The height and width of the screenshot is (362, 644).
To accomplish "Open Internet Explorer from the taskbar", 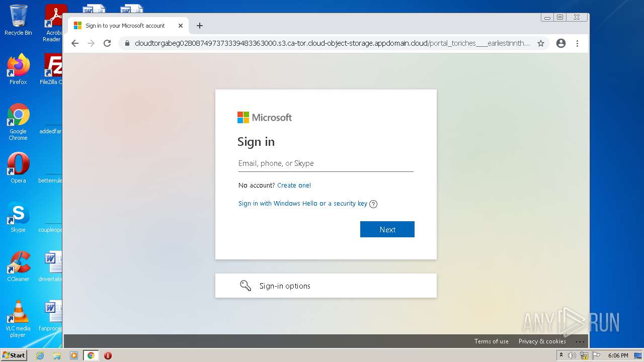I will click(40, 355).
